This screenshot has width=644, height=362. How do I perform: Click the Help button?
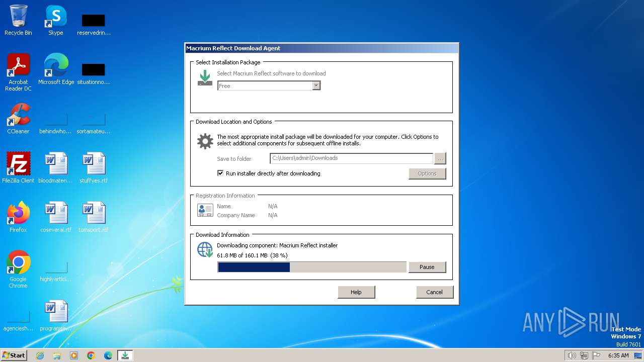click(x=356, y=292)
